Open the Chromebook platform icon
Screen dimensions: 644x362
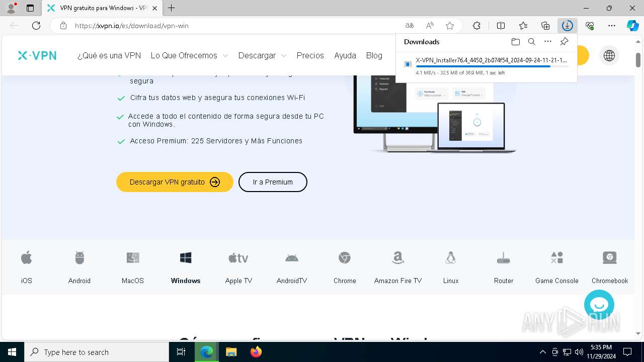click(610, 258)
